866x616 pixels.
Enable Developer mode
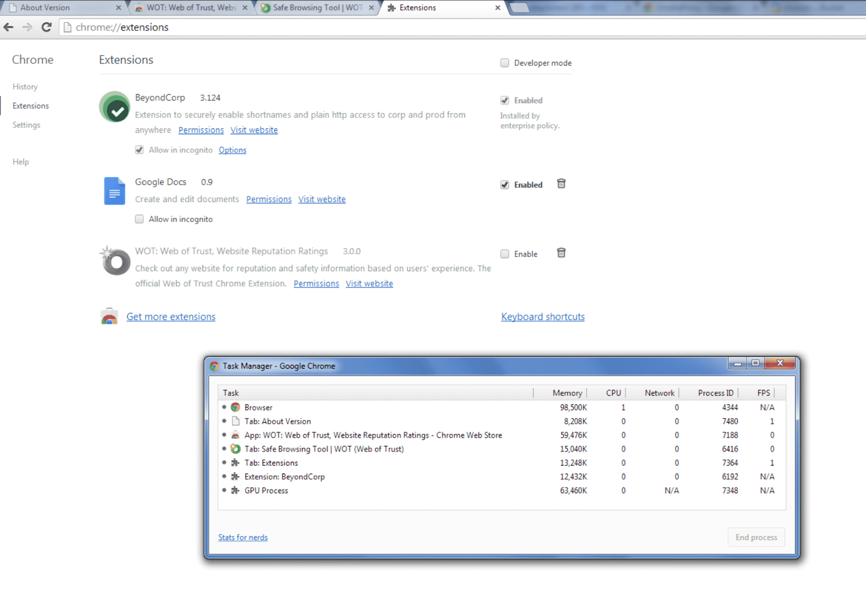tap(504, 63)
